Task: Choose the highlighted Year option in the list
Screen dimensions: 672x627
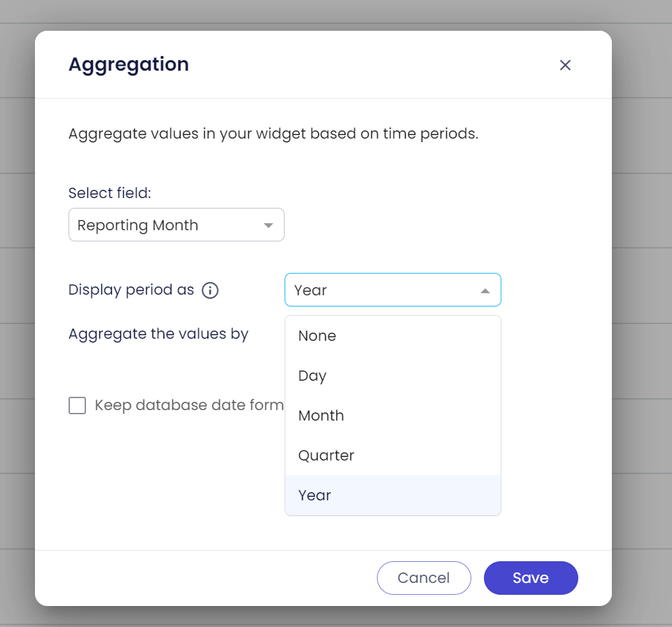Action: click(x=315, y=495)
